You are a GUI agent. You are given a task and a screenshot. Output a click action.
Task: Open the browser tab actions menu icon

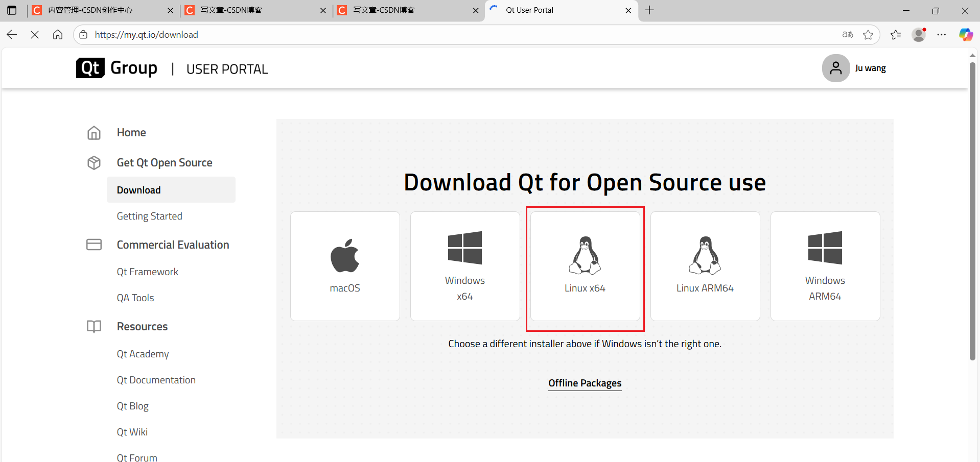tap(12, 10)
